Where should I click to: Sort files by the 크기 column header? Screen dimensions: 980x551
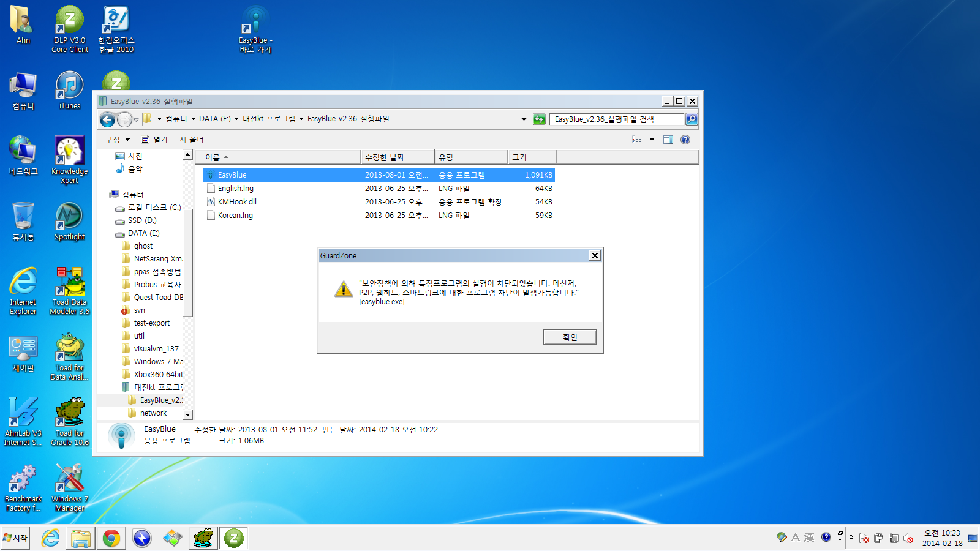pos(532,157)
